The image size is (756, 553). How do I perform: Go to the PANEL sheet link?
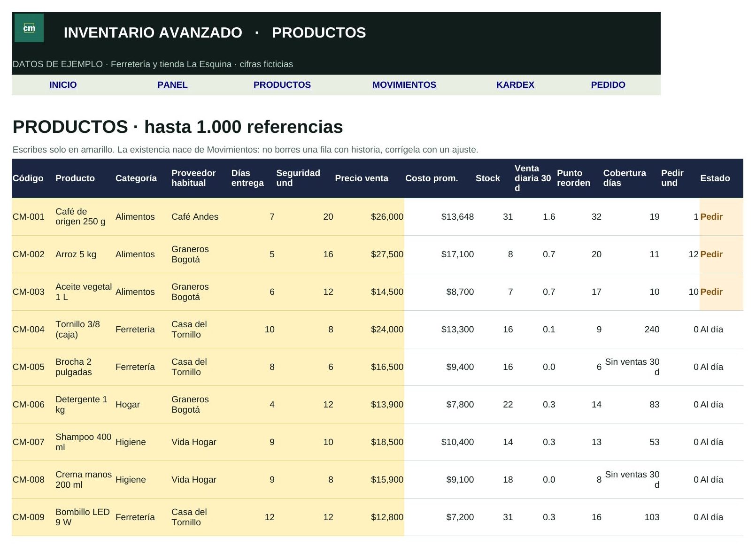172,85
